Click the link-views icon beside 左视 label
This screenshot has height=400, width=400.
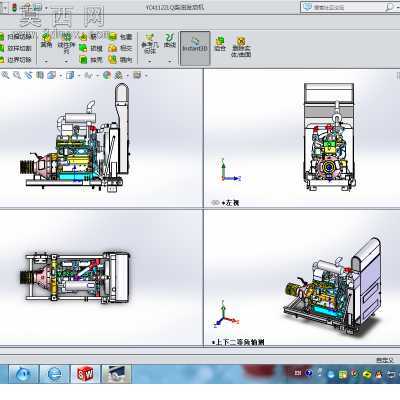(215, 202)
